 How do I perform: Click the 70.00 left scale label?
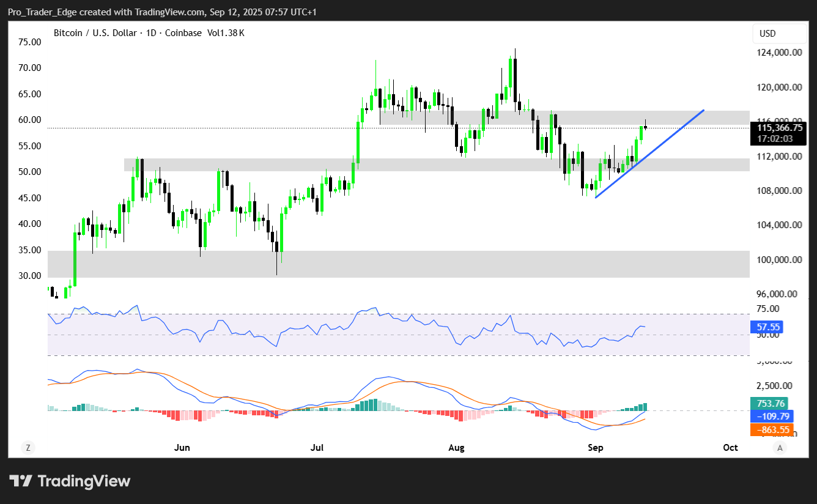[30, 68]
